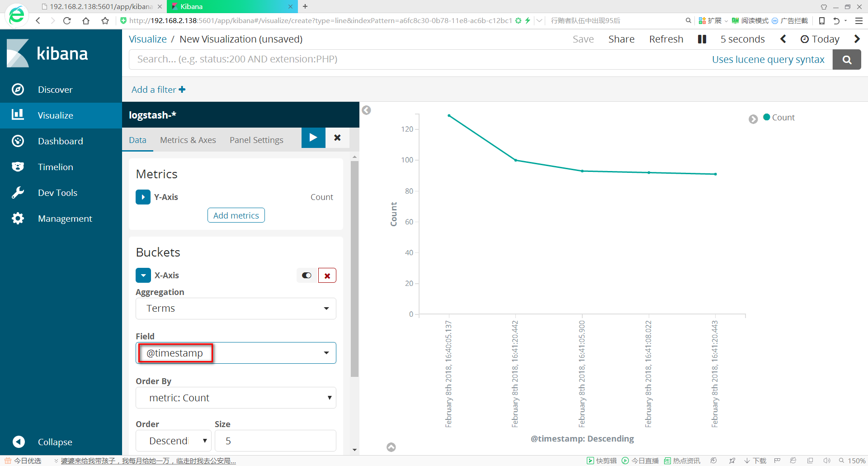Screen dimensions: 868x466
Task: Open 今日直播 in status bar
Action: (640, 461)
